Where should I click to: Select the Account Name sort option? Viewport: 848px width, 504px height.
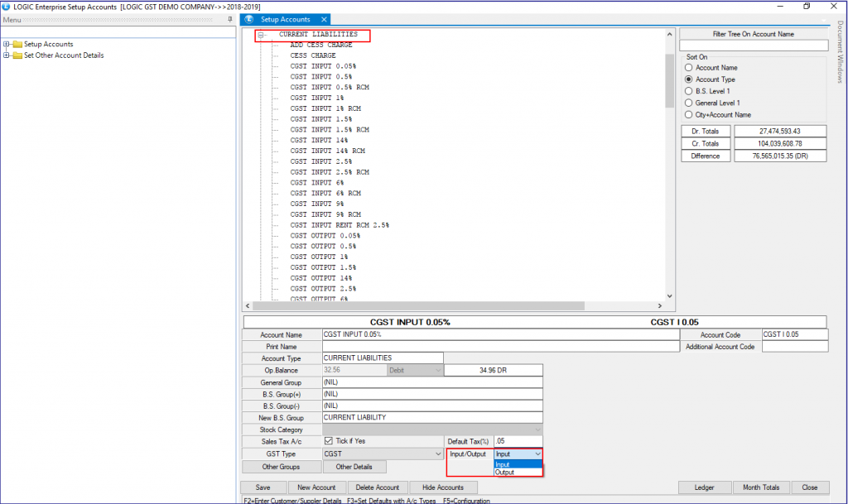[x=688, y=67]
